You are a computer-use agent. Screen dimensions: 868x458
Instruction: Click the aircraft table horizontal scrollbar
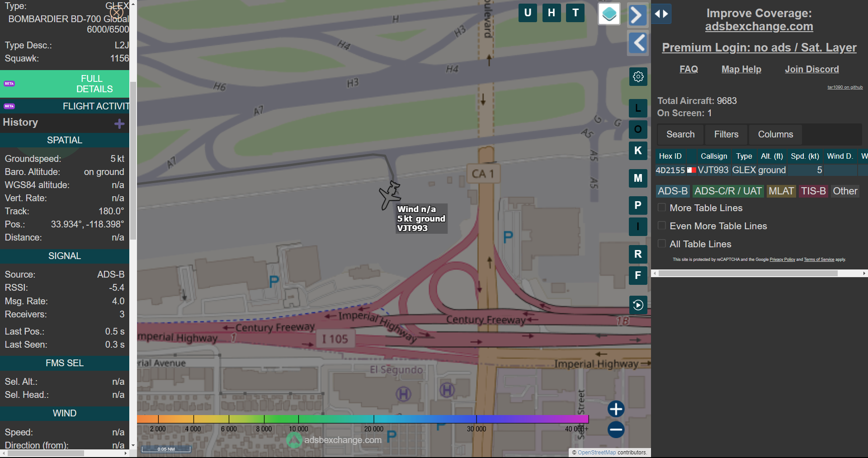pos(748,273)
